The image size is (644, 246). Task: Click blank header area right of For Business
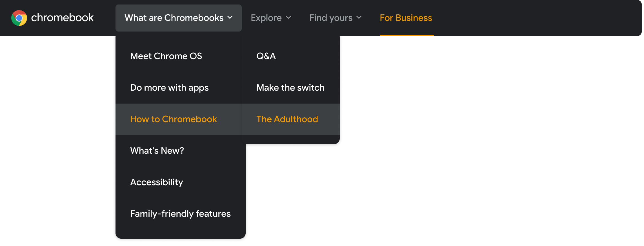click(x=535, y=18)
